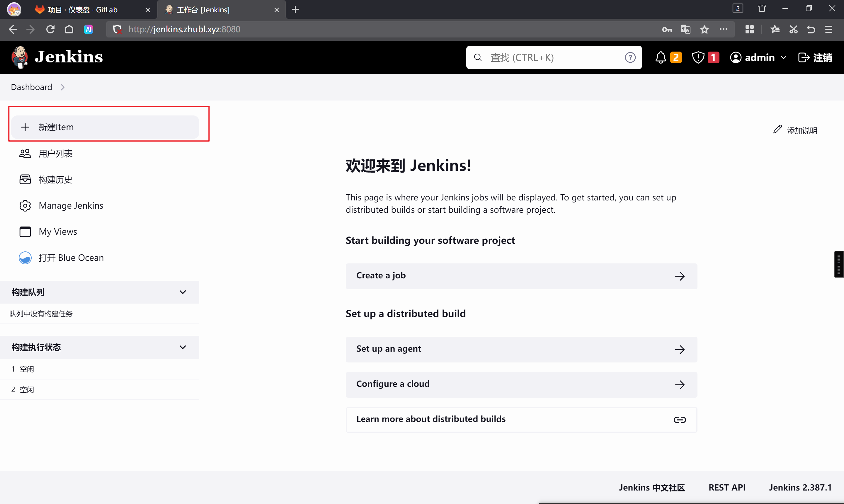Open the admin user dropdown arrow
This screenshot has height=504, width=844.
[784, 57]
